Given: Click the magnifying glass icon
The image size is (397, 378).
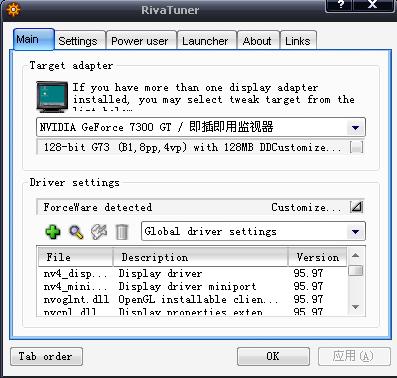Looking at the screenshot, I should point(76,232).
